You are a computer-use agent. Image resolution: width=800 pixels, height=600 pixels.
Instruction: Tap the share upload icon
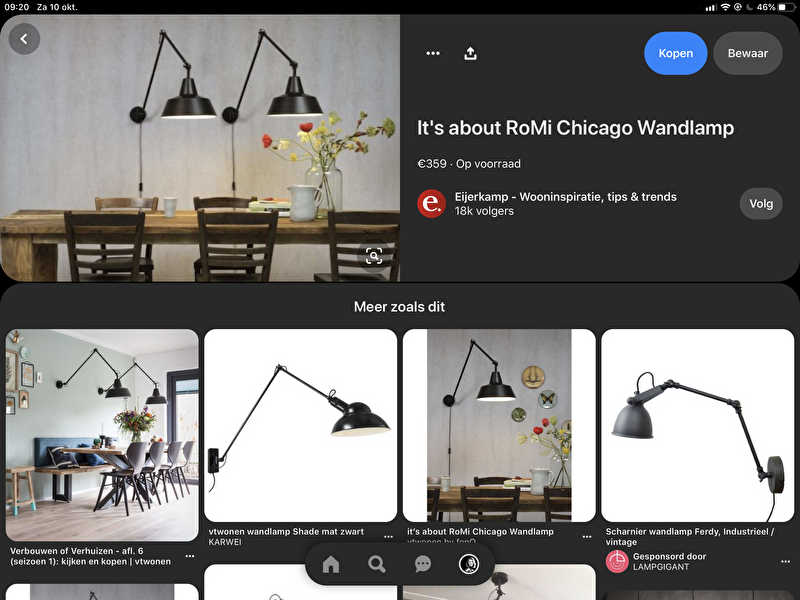coord(471,54)
